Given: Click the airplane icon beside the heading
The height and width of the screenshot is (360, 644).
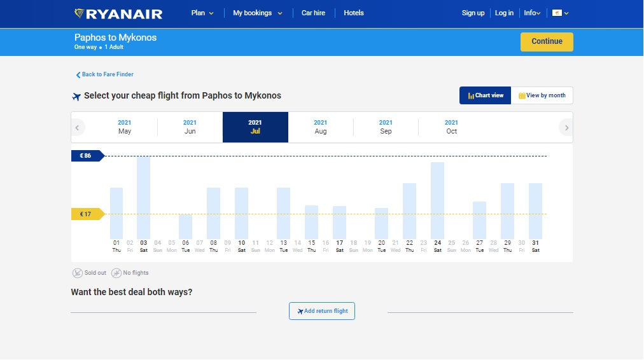Looking at the screenshot, I should coord(76,97).
